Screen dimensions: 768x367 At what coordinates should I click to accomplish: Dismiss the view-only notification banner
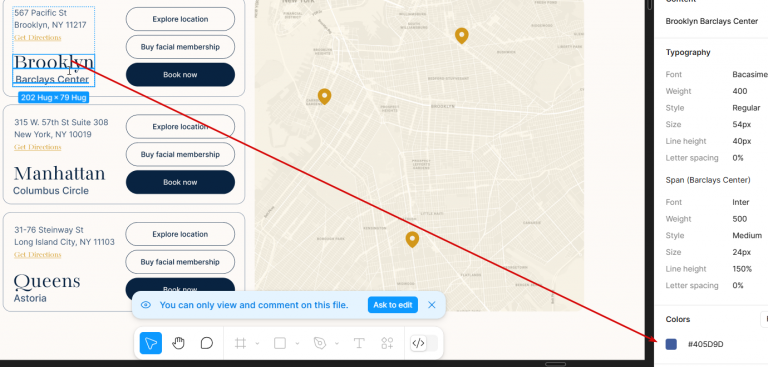(432, 305)
